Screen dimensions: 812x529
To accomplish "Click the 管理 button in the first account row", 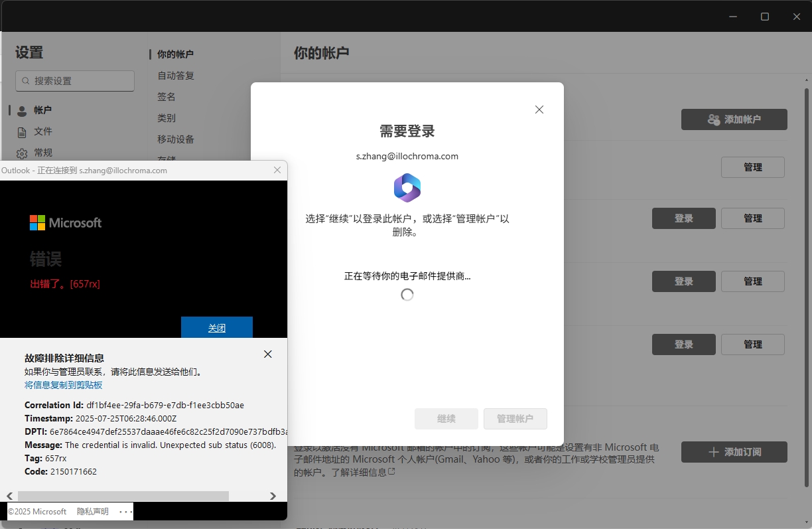I will click(x=752, y=167).
